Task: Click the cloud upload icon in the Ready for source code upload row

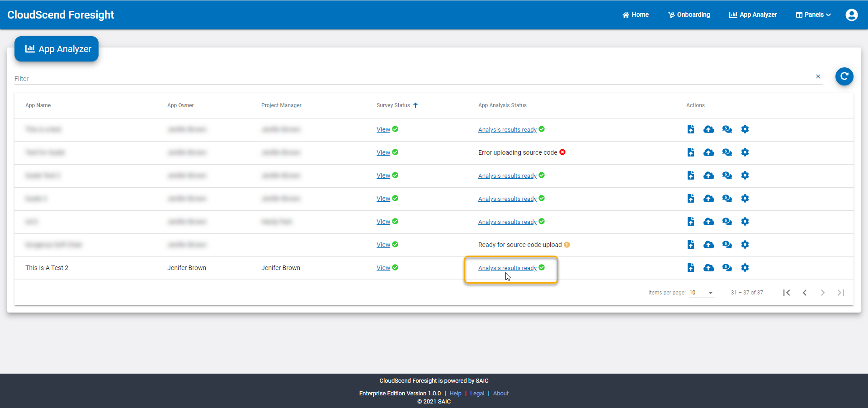Action: click(x=709, y=245)
